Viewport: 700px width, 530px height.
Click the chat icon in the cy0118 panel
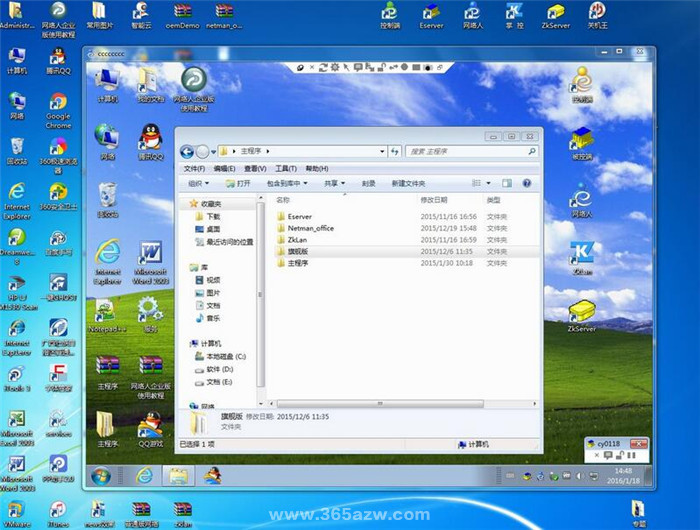(x=608, y=455)
